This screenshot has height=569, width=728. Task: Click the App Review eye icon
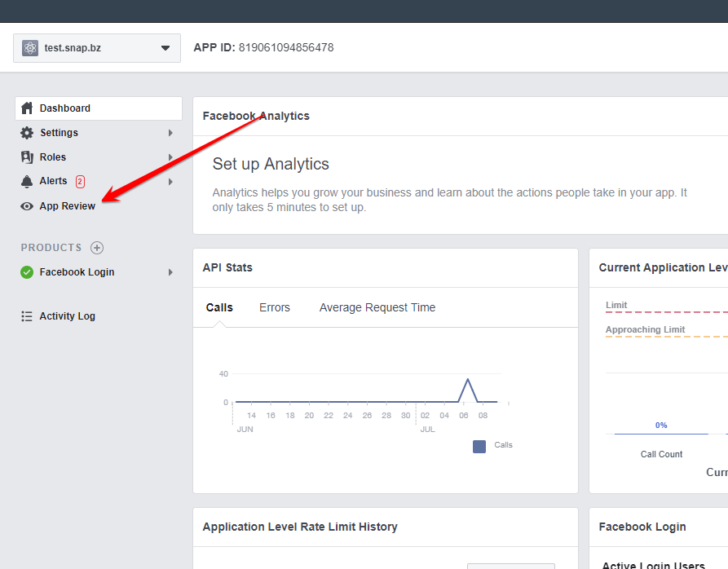[27, 206]
